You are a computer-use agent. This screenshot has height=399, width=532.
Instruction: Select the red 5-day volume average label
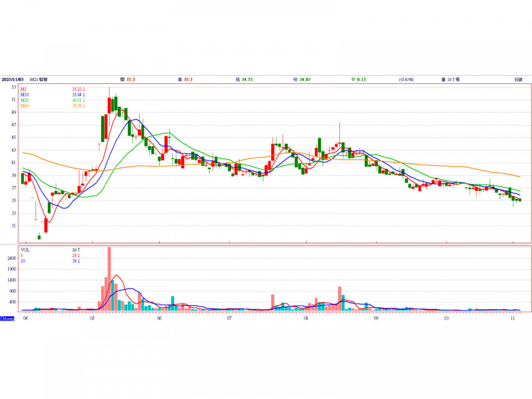click(x=22, y=255)
